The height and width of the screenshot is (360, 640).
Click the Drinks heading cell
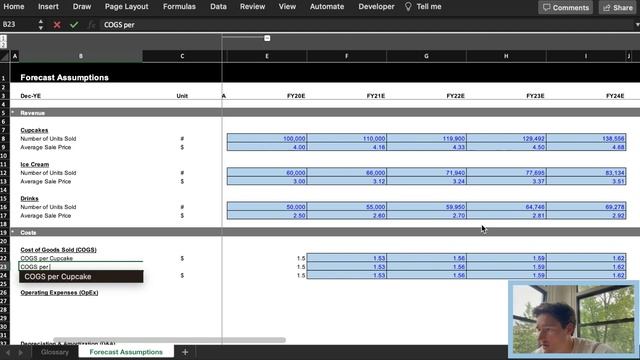(x=29, y=198)
